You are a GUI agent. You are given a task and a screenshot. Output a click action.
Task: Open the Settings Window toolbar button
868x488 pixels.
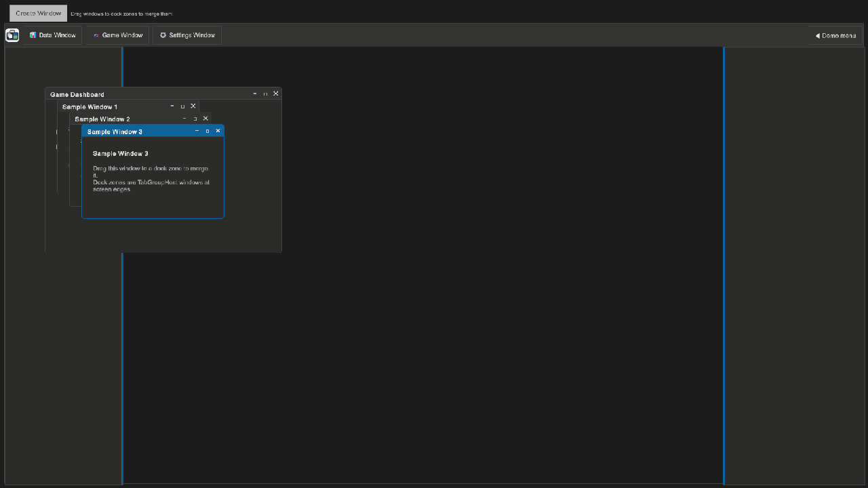tap(188, 35)
